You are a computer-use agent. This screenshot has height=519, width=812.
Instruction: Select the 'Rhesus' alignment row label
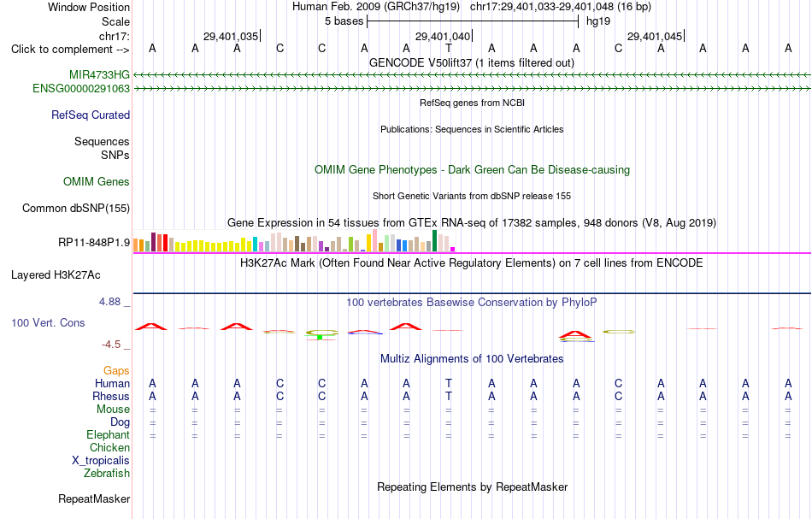coord(111,396)
